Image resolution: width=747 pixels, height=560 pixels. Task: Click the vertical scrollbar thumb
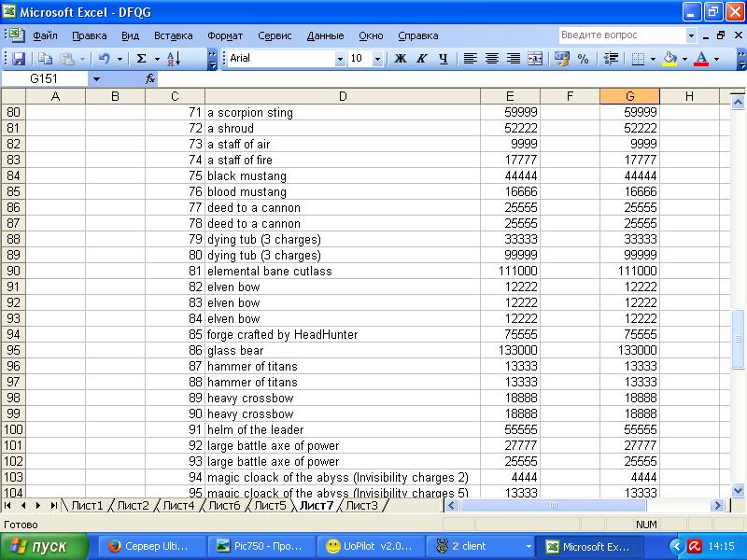coord(738,339)
